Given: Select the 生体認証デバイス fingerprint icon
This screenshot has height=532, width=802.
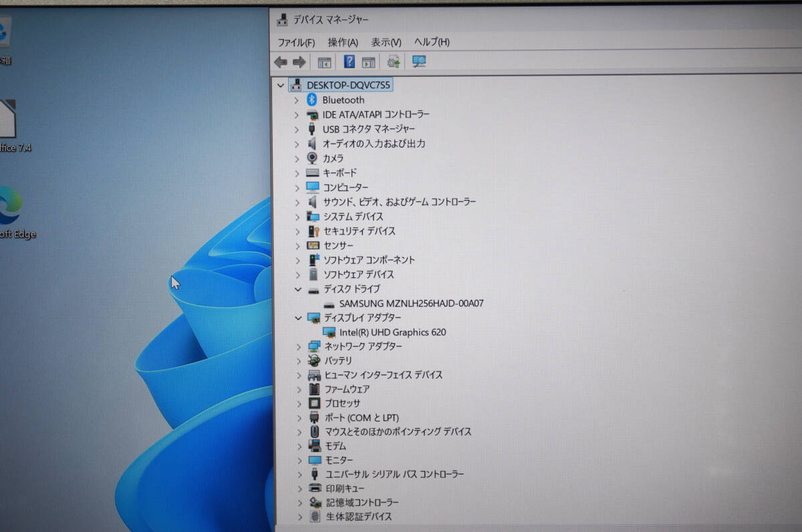Looking at the screenshot, I should click(315, 517).
